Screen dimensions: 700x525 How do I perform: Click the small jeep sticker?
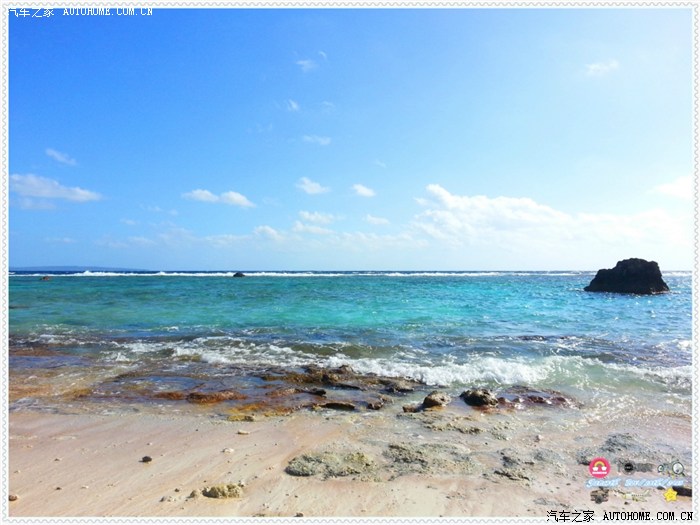click(600, 495)
